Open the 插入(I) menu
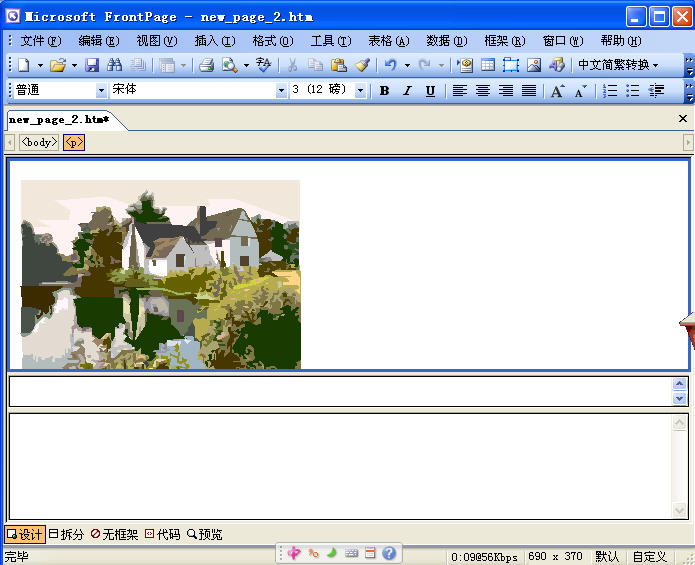 point(215,41)
